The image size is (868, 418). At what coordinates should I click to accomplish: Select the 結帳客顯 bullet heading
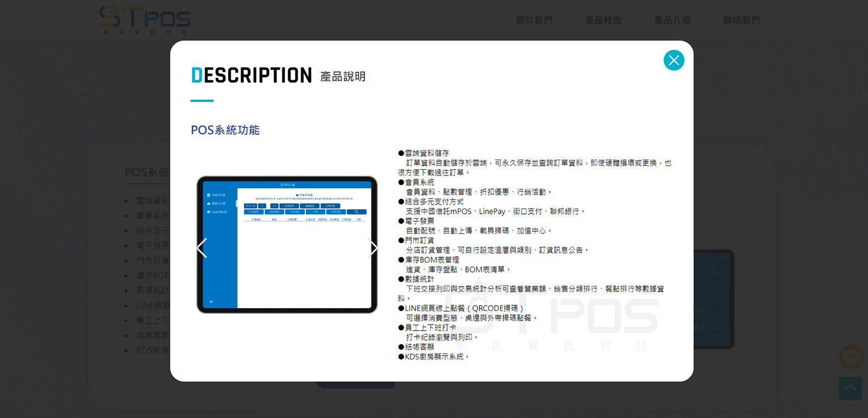416,347
